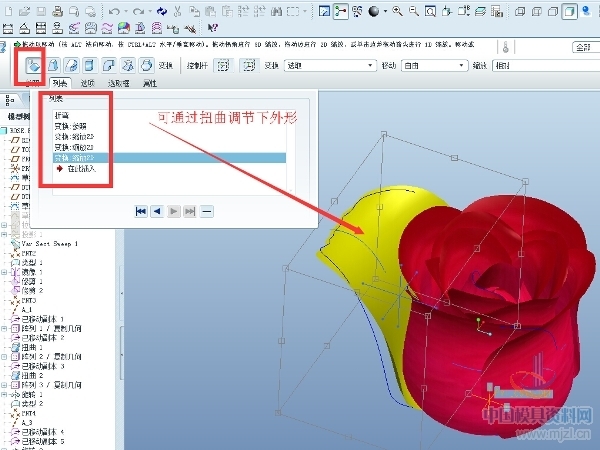
Task: Switch to no hidden display style
Action: (x=553, y=11)
